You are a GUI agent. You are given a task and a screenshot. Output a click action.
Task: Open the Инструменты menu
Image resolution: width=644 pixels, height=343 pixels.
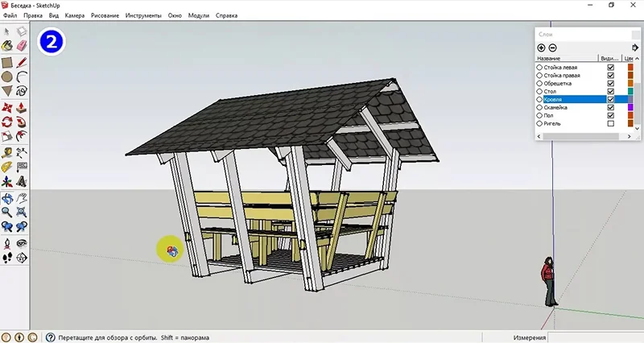[142, 15]
